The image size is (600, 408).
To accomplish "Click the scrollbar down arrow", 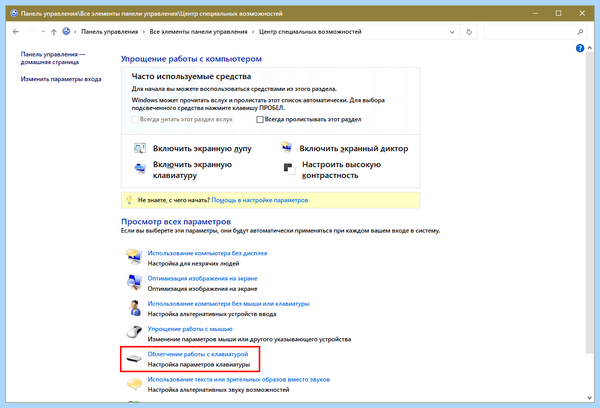I will coord(590,398).
